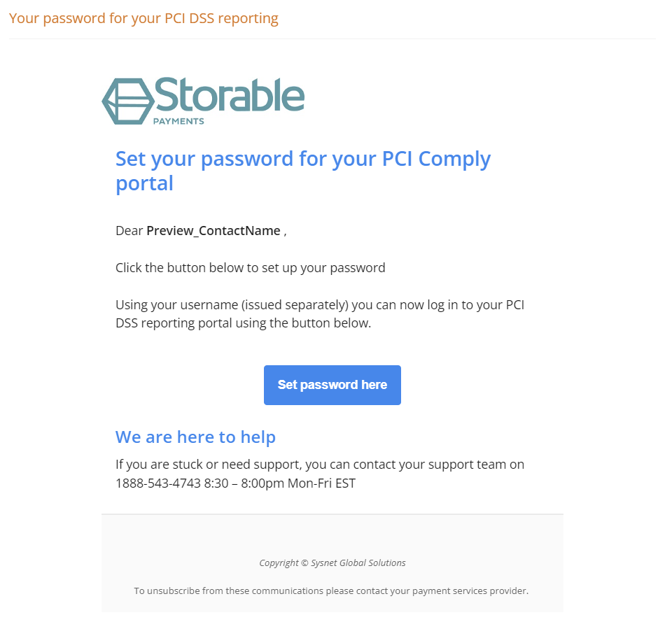Click the copyright symbol in the footer
Image resolution: width=672 pixels, height=636 pixels.
coord(304,563)
